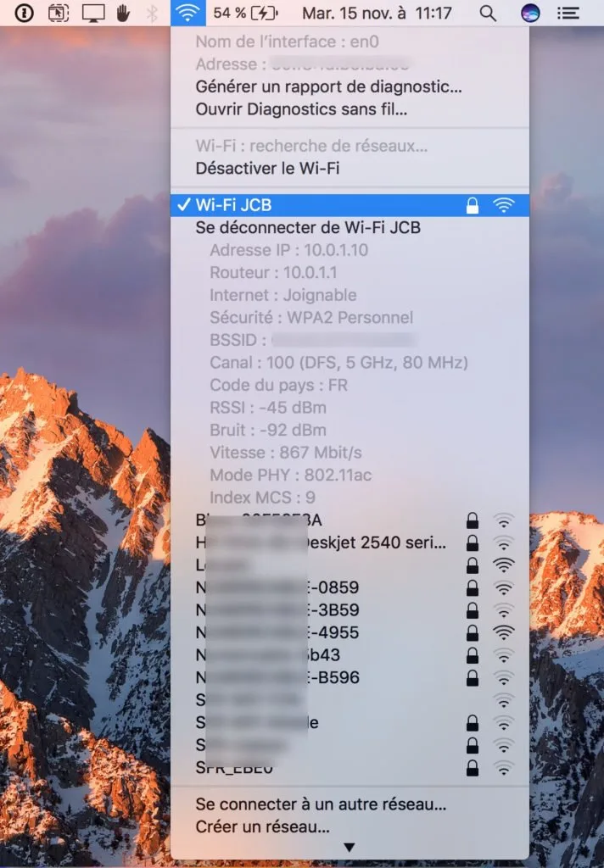The height and width of the screenshot is (868, 604).
Task: Click the text Code du pays : FR
Action: [279, 386]
